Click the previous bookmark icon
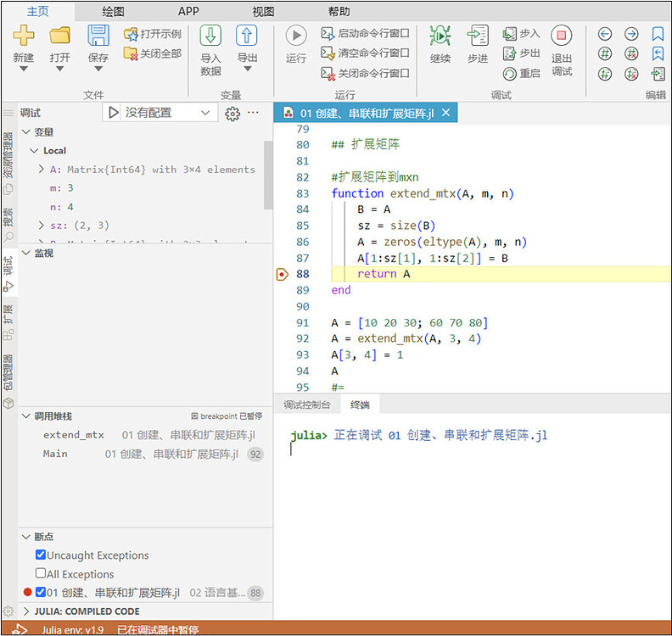 658,54
